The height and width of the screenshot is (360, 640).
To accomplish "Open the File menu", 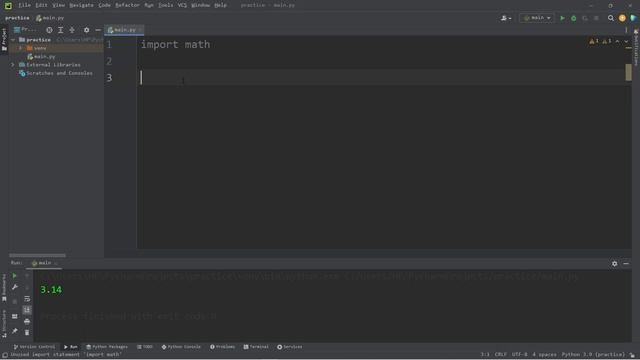I will point(24,5).
